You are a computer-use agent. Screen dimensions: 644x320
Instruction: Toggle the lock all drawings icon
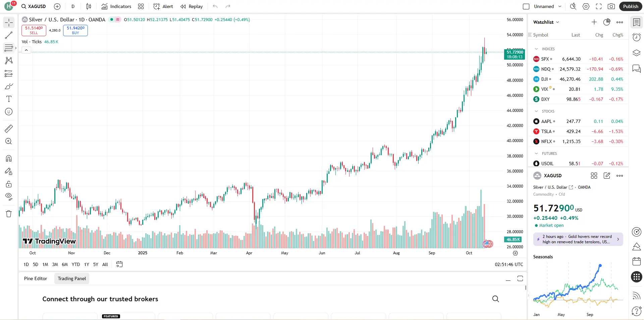point(9,184)
